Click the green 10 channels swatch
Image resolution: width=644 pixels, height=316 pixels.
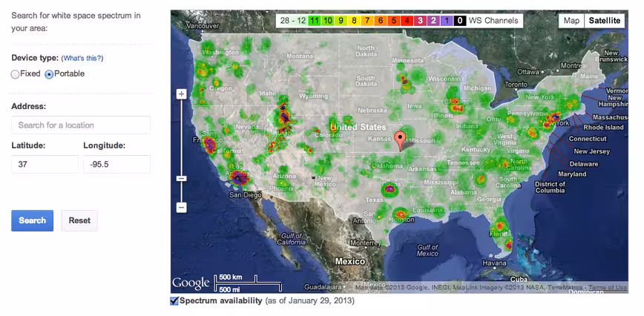(x=328, y=21)
